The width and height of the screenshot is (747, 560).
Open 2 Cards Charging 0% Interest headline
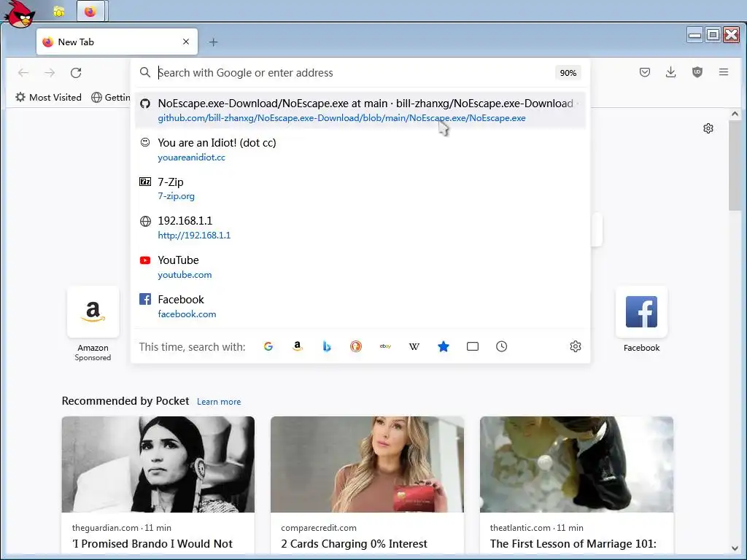point(354,544)
